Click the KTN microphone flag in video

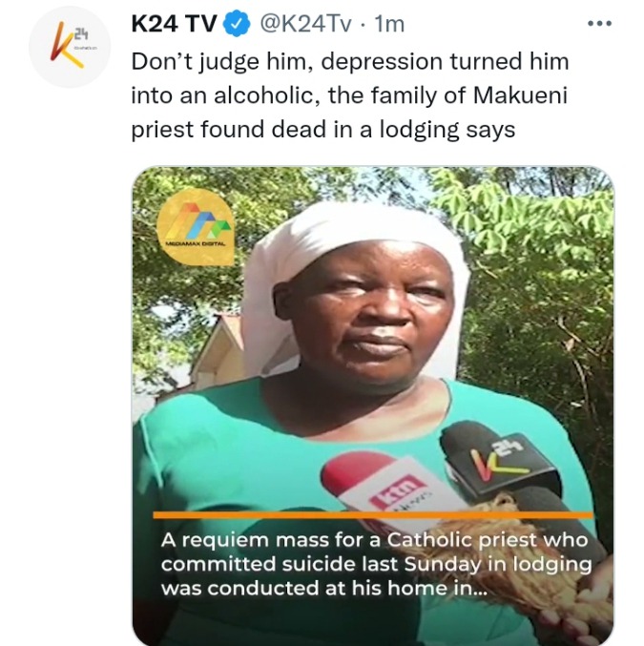click(x=397, y=492)
